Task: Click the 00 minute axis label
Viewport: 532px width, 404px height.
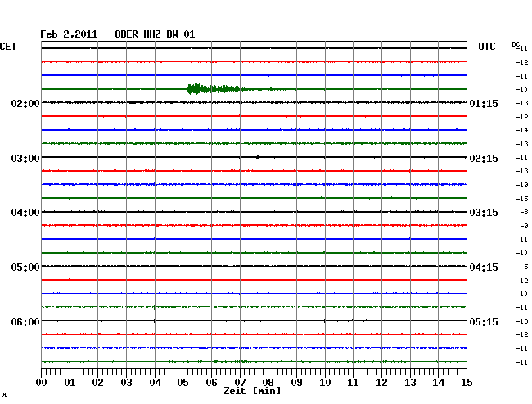Action: click(42, 383)
